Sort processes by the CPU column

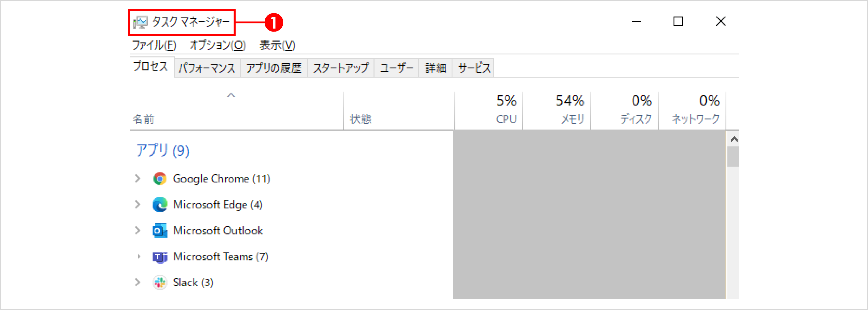click(x=489, y=109)
